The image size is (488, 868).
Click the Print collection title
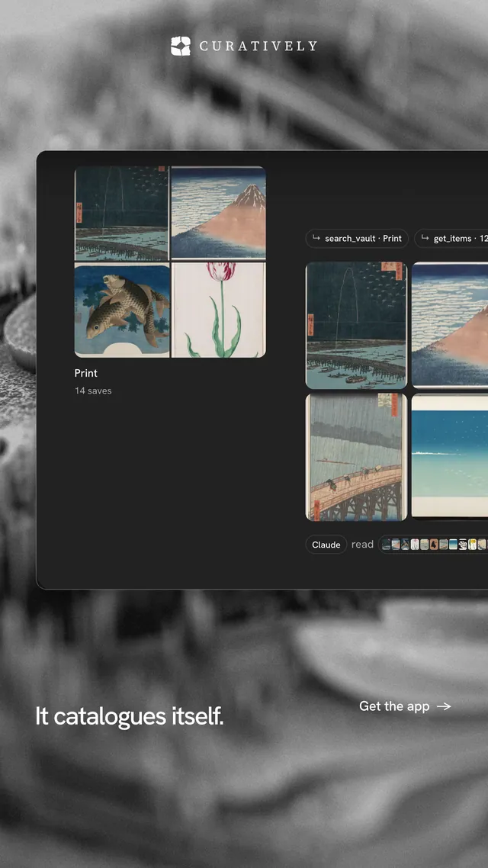coord(85,373)
